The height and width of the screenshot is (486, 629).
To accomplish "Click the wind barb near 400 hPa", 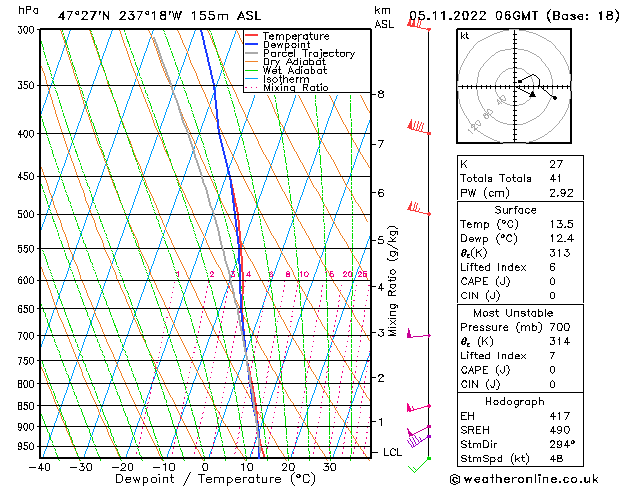I will coord(416,127).
